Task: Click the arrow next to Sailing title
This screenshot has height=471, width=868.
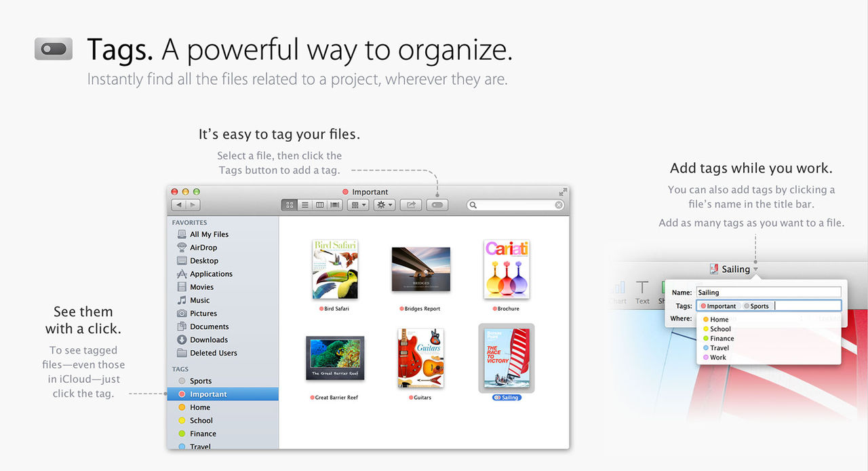Action: click(x=755, y=270)
